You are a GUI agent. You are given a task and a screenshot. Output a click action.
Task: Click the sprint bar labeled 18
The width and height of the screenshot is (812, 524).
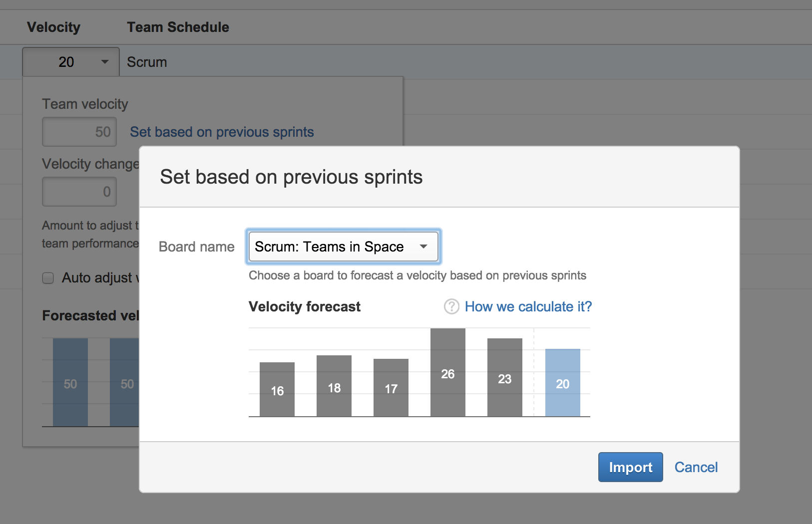click(334, 386)
